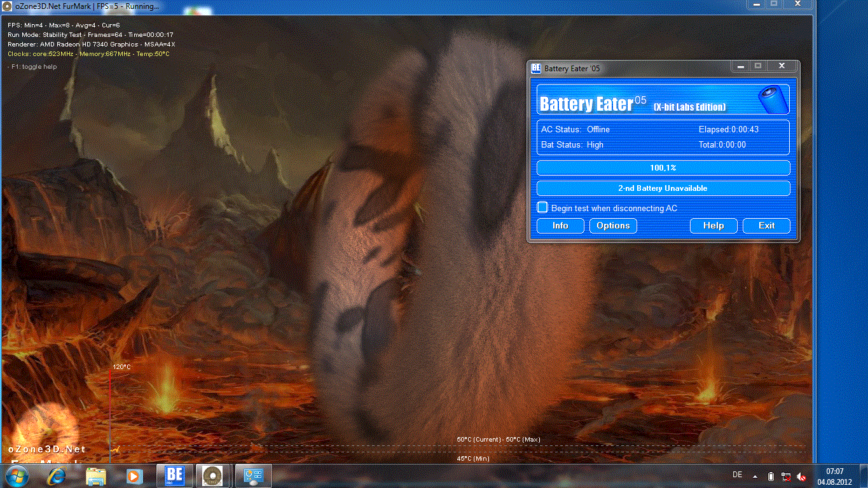This screenshot has width=868, height=488.
Task: Click the FurMark title bar icon
Action: [x=7, y=6]
